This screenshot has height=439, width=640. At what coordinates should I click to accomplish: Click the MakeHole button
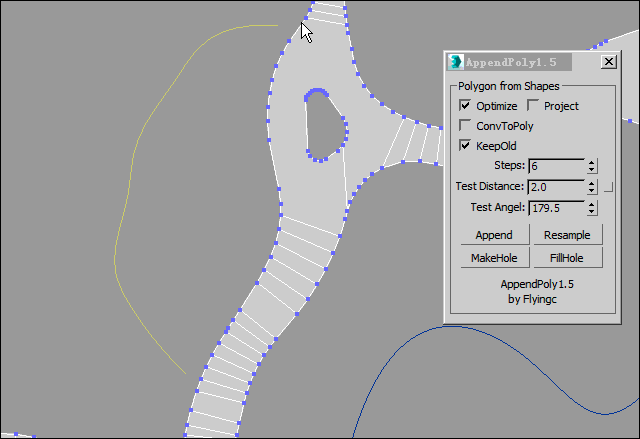click(x=495, y=258)
